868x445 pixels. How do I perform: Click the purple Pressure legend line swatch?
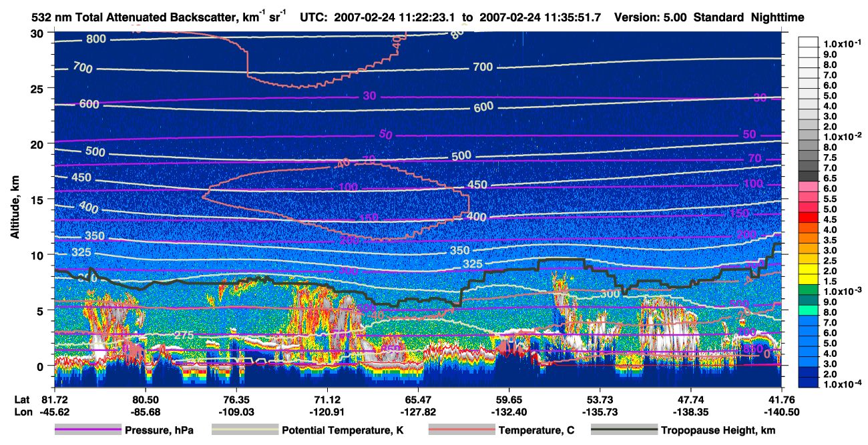(88, 430)
